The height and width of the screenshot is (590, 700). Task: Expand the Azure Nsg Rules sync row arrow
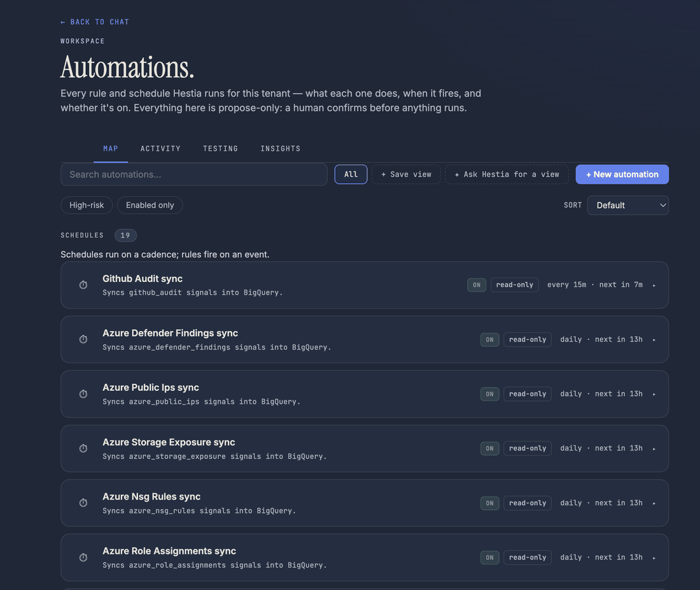point(654,503)
